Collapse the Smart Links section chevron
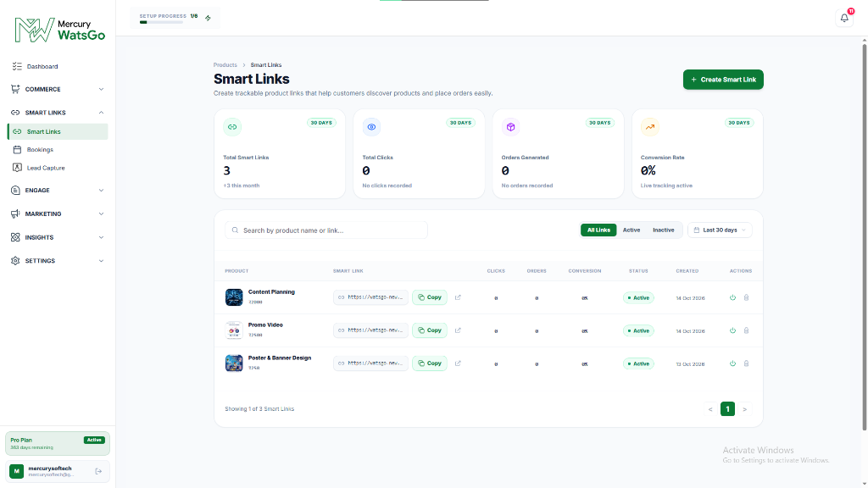 (101, 113)
